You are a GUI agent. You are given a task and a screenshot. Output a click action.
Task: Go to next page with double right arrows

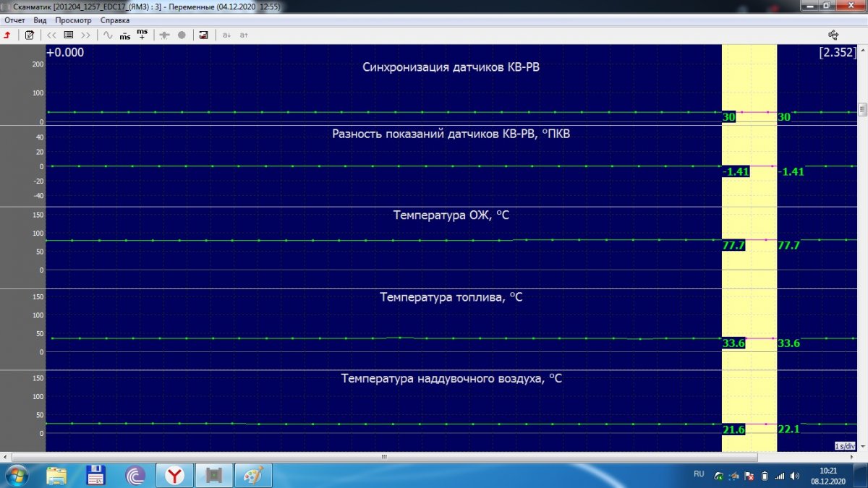coord(86,35)
